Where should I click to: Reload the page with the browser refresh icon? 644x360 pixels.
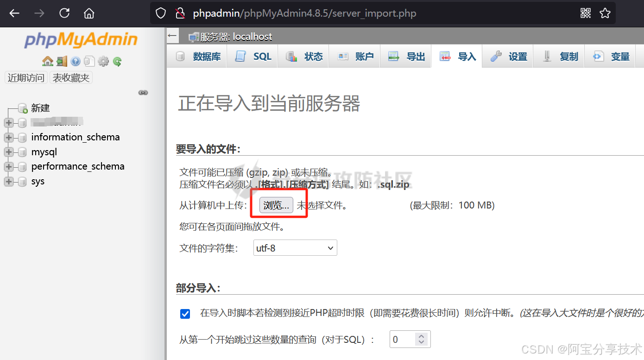click(64, 13)
